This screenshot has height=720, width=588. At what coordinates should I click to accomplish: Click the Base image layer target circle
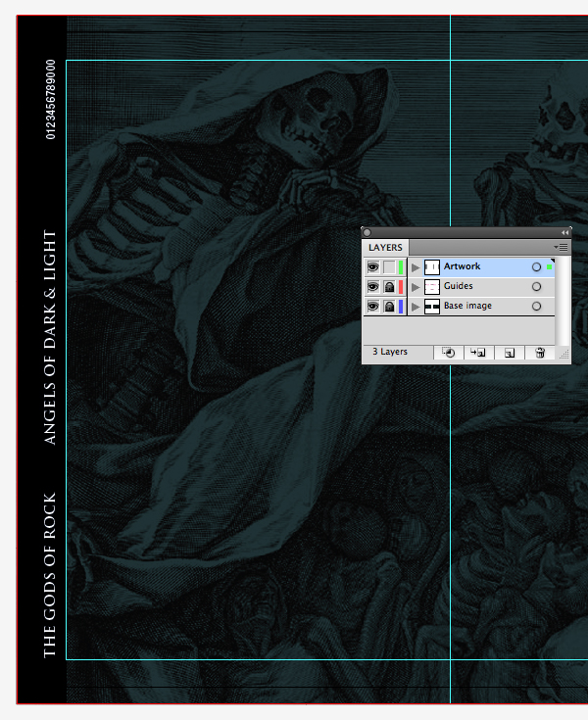click(x=536, y=307)
